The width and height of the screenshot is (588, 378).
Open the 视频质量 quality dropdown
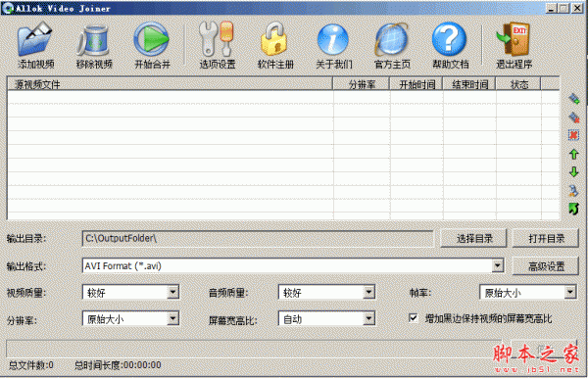pyautogui.click(x=172, y=292)
